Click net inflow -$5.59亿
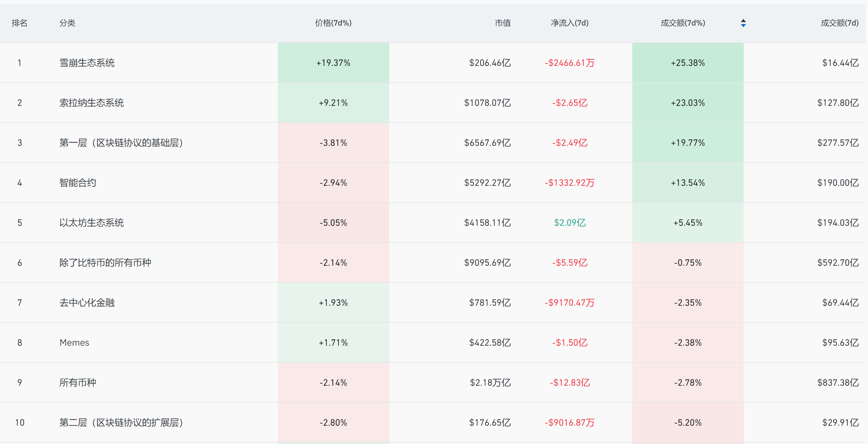This screenshot has height=444, width=868. pyautogui.click(x=570, y=262)
